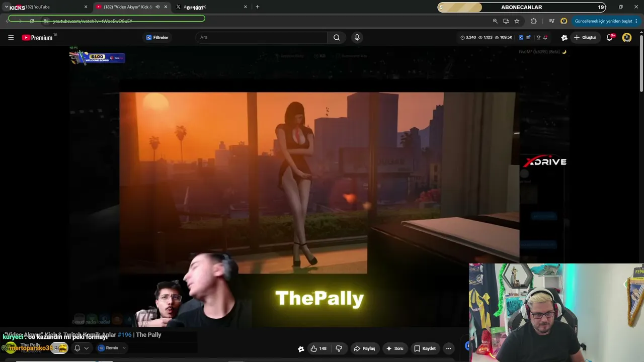Open the YouTube guide hamburger menu
The image size is (644, 362).
point(11,37)
